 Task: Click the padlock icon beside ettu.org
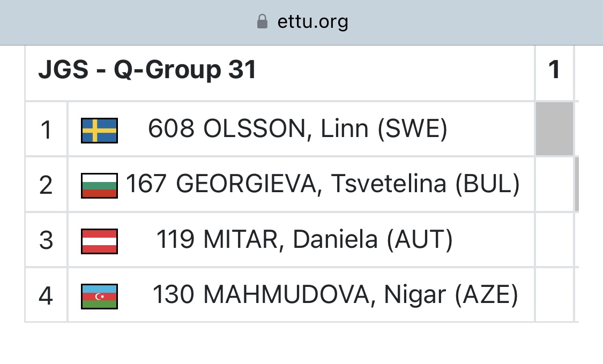pos(262,21)
